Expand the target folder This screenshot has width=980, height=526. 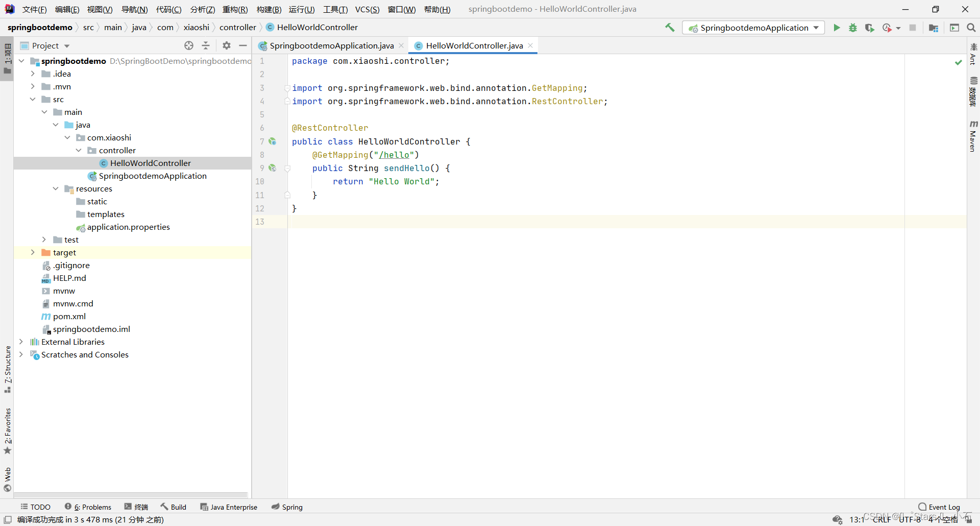(33, 252)
